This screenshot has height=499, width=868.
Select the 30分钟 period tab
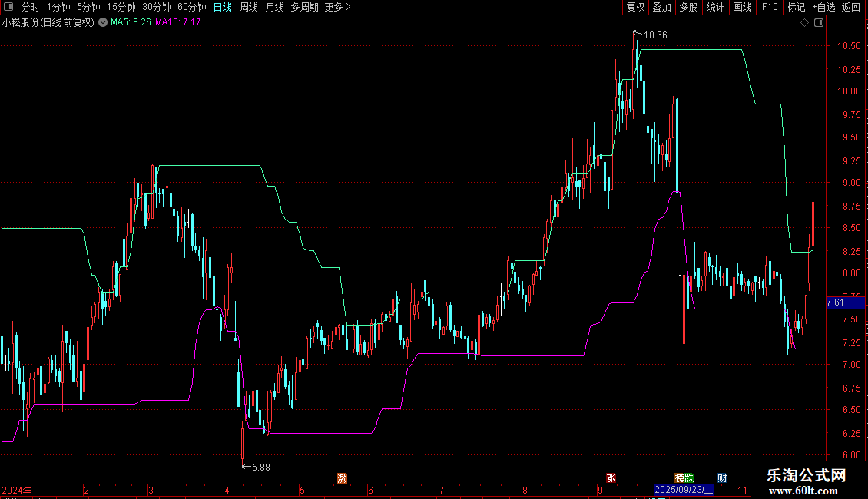click(x=157, y=7)
